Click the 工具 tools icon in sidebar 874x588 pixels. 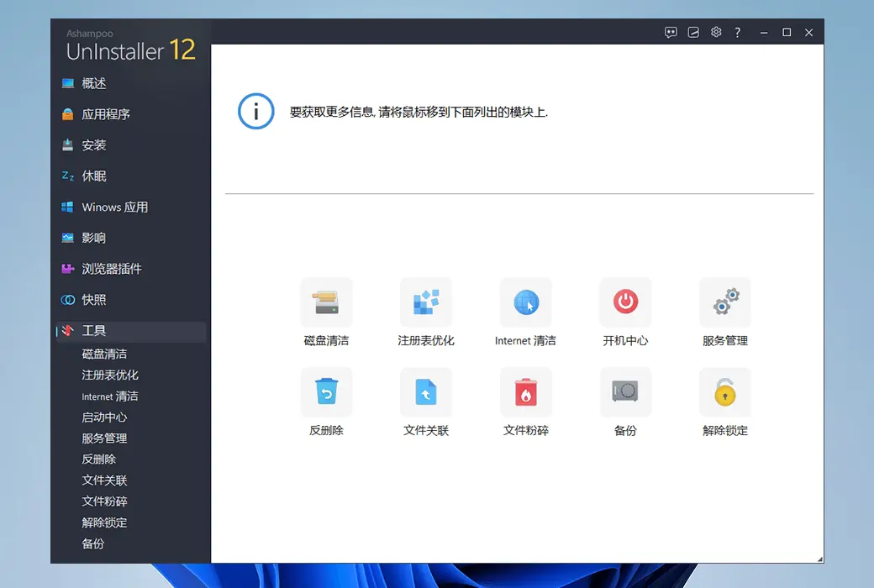(x=67, y=330)
